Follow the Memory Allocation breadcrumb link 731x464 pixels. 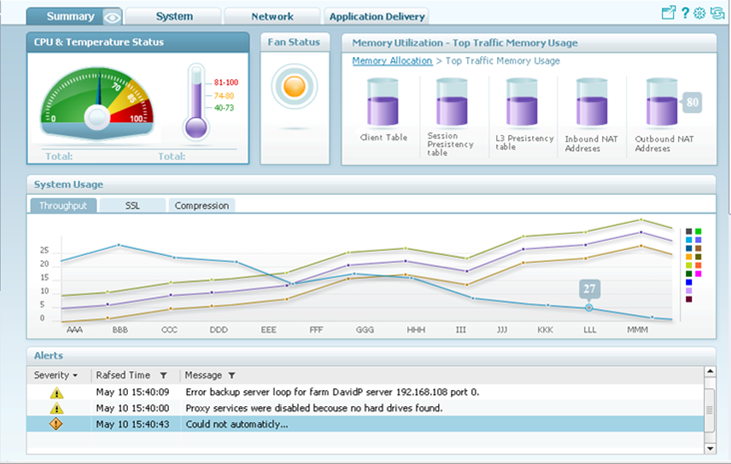[x=392, y=61]
